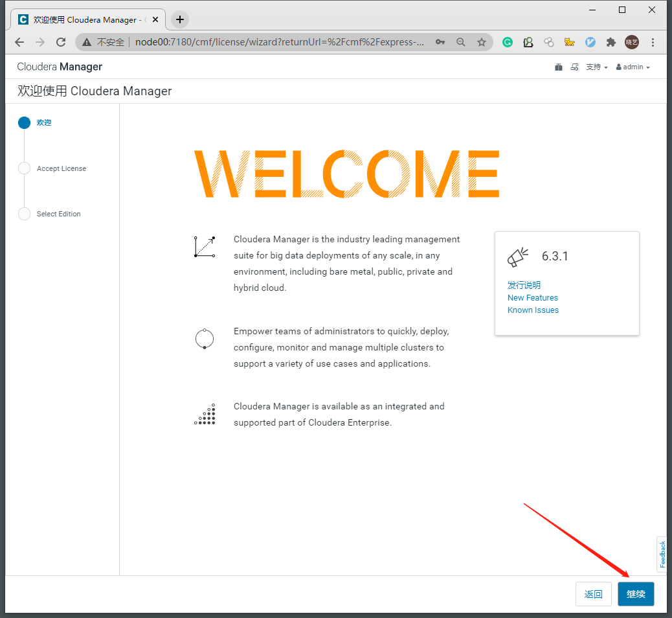The width and height of the screenshot is (672, 618).
Task: Click the scale graph icon beside first paragraph
Action: pos(205,247)
